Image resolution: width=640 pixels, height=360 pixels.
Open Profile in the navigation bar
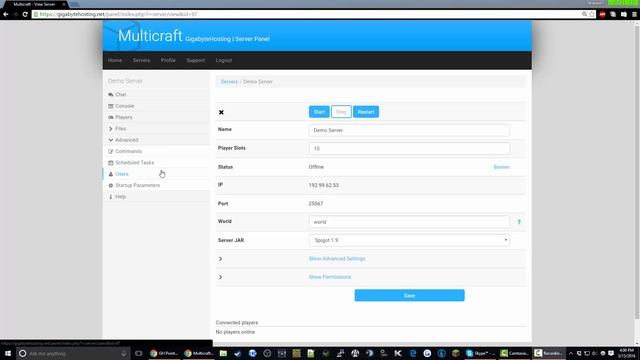point(168,60)
